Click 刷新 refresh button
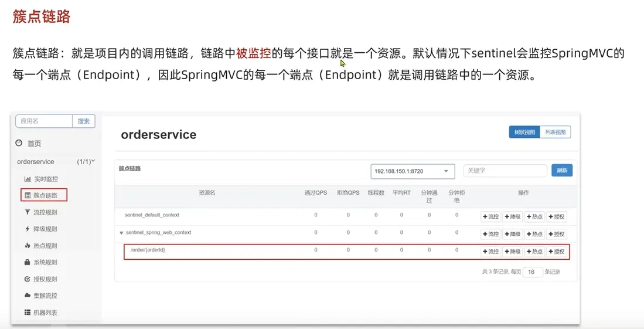 point(561,171)
